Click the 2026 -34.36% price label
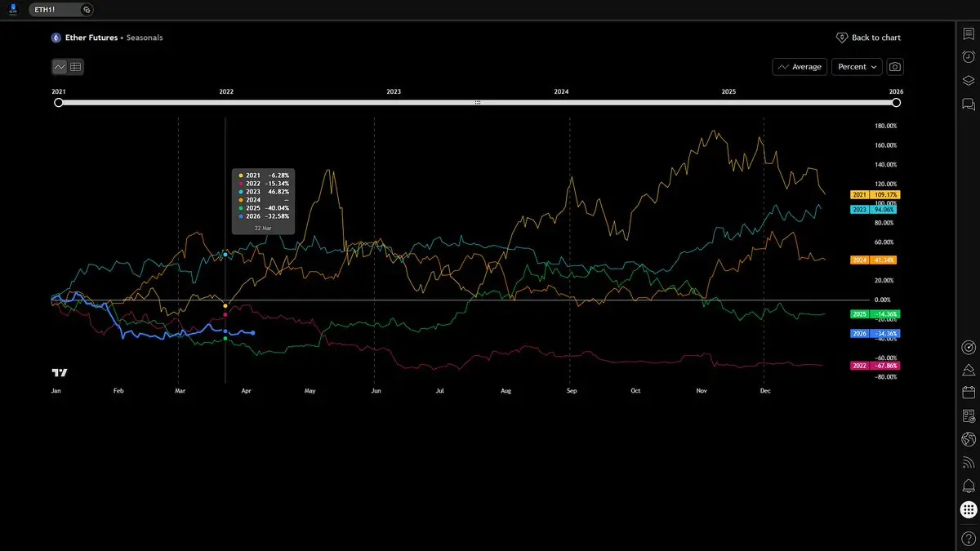This screenshot has height=551, width=980. 875,334
